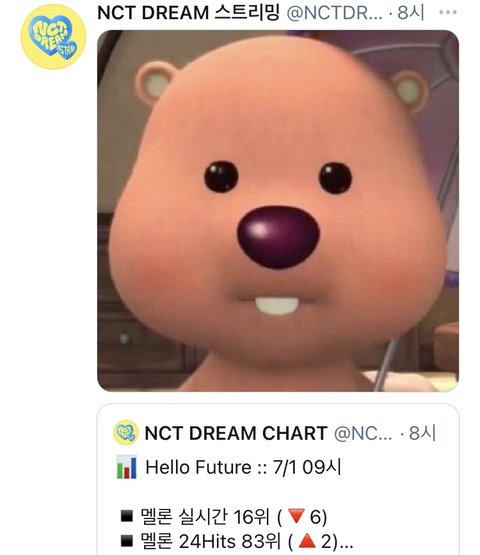Image resolution: width=480 pixels, height=555 pixels.
Task: Tap the bar chart emoji icon
Action: tap(126, 467)
